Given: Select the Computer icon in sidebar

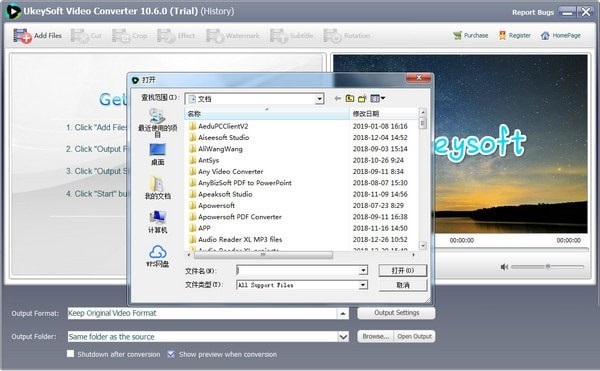Looking at the screenshot, I should pos(157,222).
